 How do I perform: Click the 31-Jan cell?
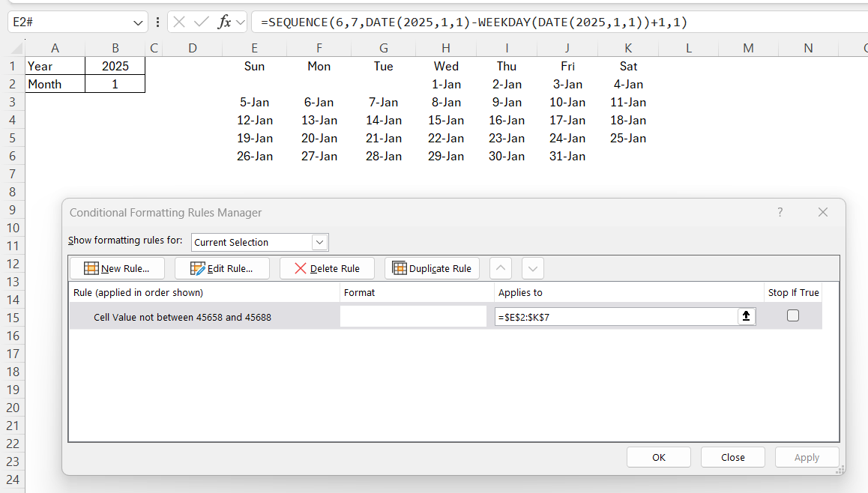coord(567,156)
